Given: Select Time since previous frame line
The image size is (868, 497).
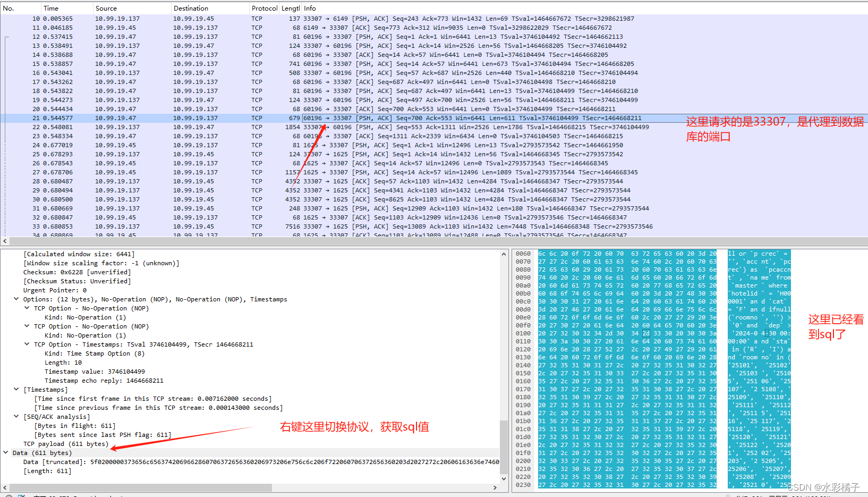Looking at the screenshot, I should 158,408.
